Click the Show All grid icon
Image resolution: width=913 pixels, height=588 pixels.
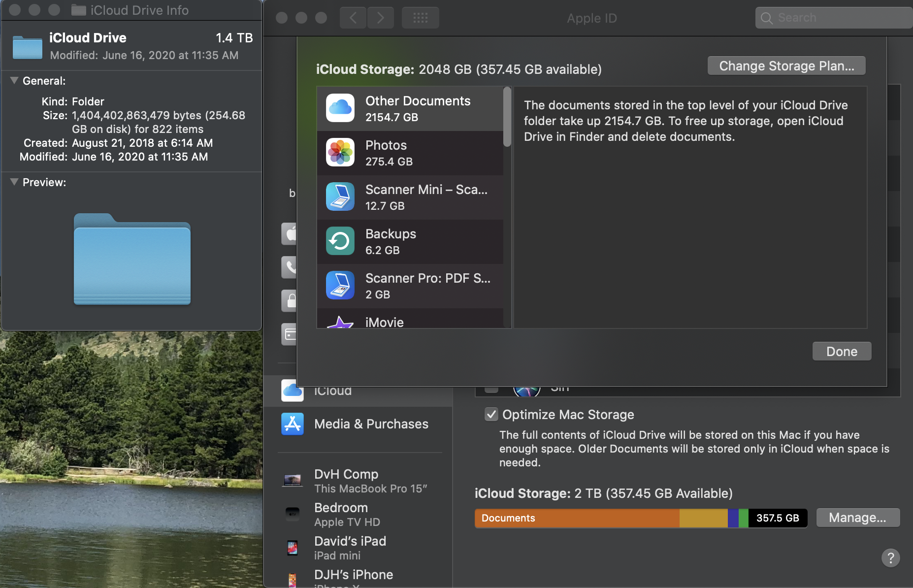(420, 18)
